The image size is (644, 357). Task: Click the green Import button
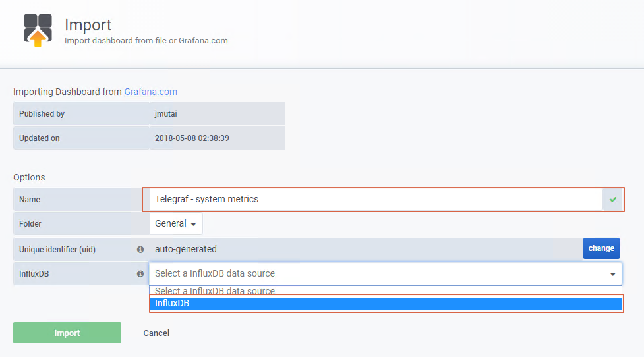[x=67, y=333]
